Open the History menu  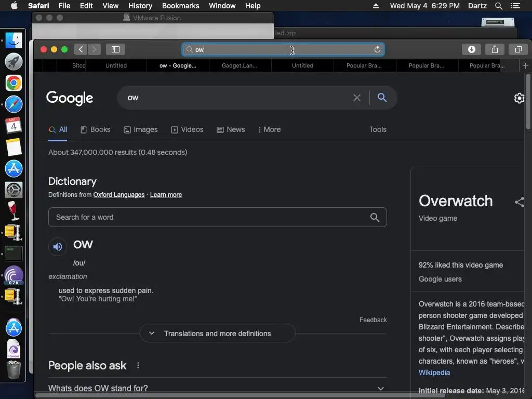click(140, 6)
